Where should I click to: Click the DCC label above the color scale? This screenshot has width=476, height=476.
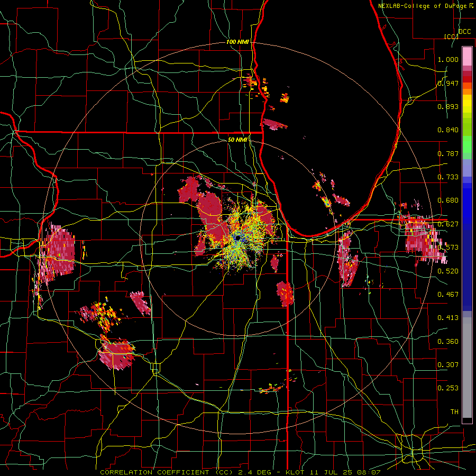(x=464, y=32)
